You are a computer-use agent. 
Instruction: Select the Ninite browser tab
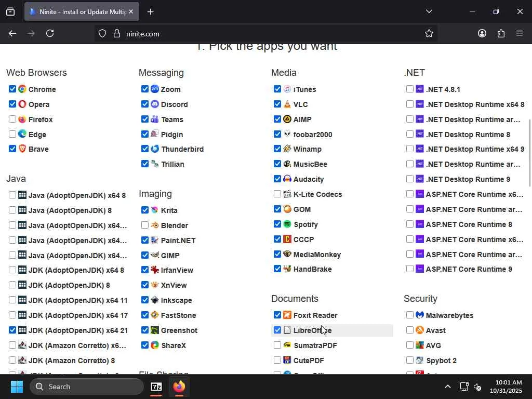(x=82, y=11)
